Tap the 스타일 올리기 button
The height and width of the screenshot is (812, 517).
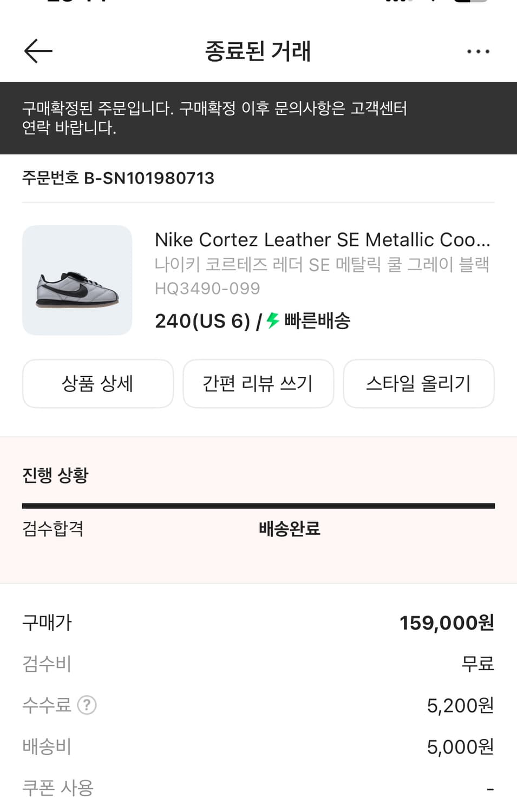pyautogui.click(x=418, y=383)
